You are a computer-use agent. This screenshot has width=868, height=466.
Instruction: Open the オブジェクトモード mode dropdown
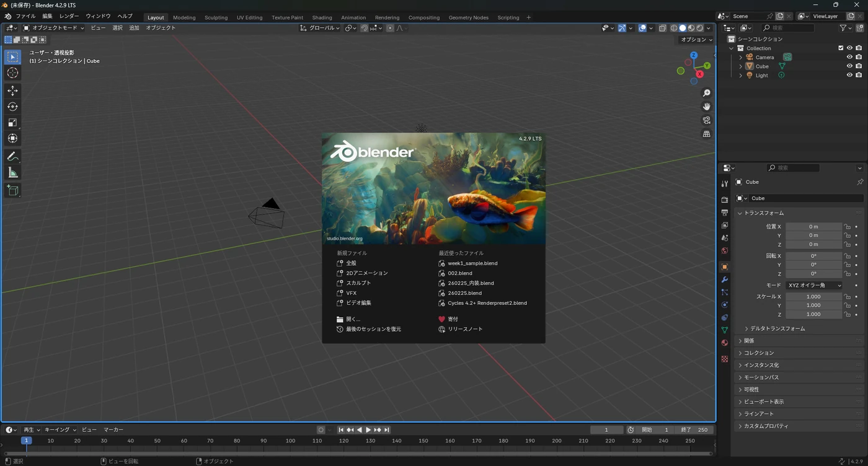pyautogui.click(x=53, y=28)
